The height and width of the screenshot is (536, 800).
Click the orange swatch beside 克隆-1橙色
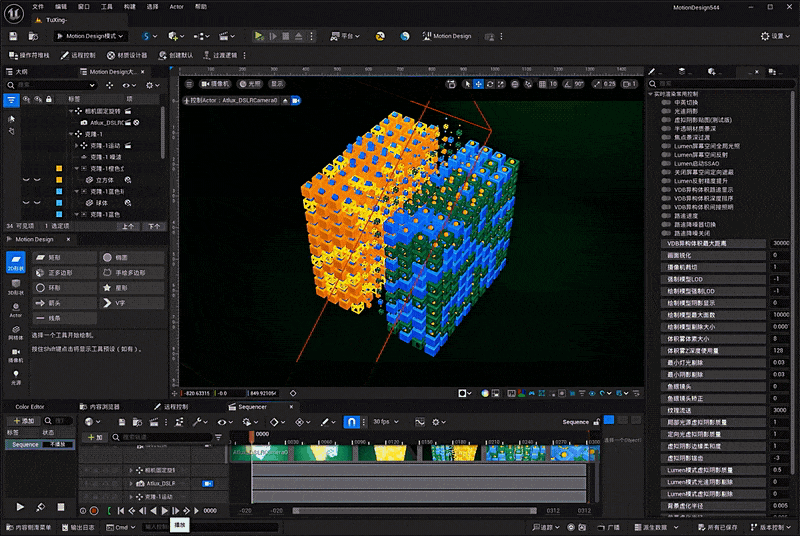(x=59, y=168)
